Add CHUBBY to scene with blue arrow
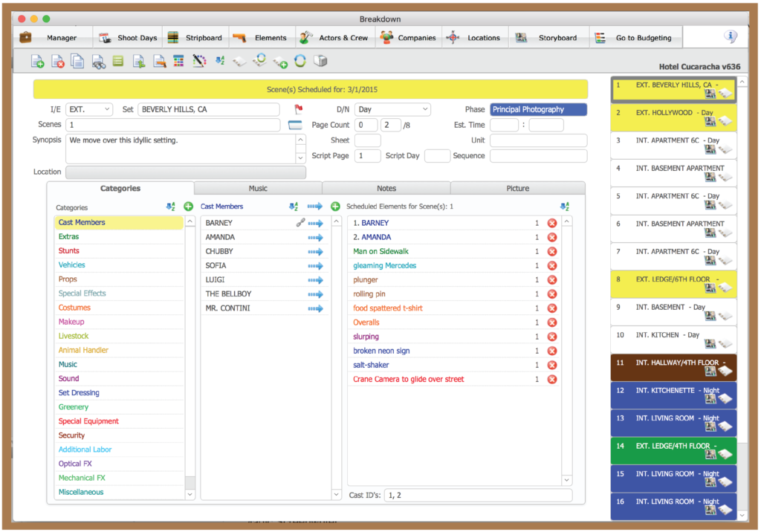 pyautogui.click(x=315, y=251)
